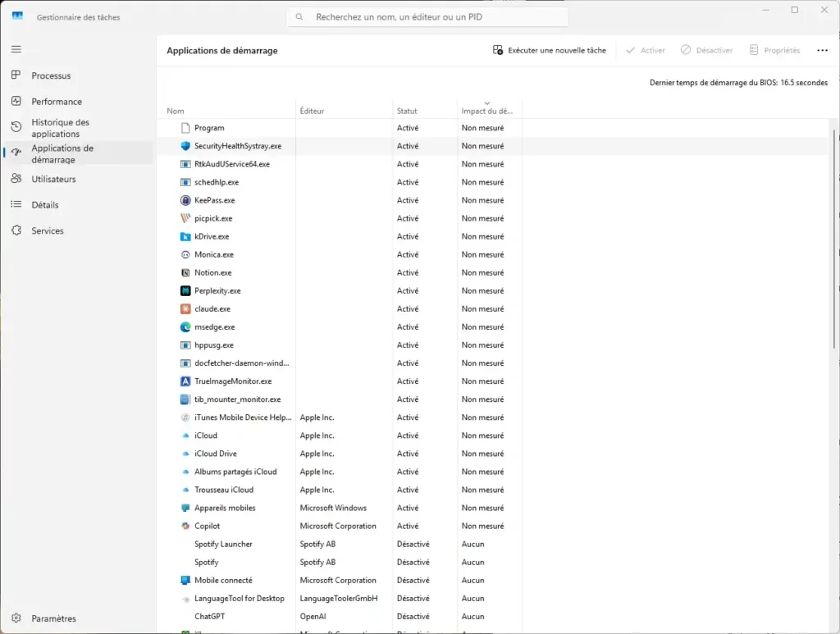The width and height of the screenshot is (840, 634).
Task: Open the Processus icon in sidebar
Action: coord(16,75)
